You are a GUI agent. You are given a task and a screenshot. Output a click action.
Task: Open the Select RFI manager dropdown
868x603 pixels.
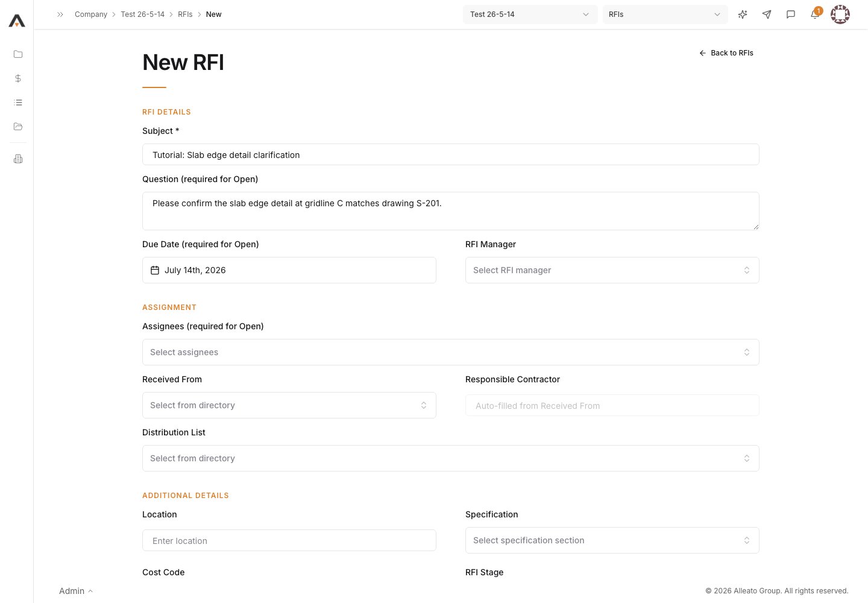pyautogui.click(x=612, y=270)
